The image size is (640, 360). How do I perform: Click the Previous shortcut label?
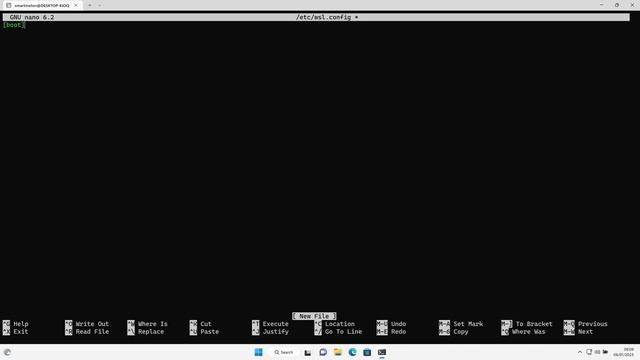[593, 324]
